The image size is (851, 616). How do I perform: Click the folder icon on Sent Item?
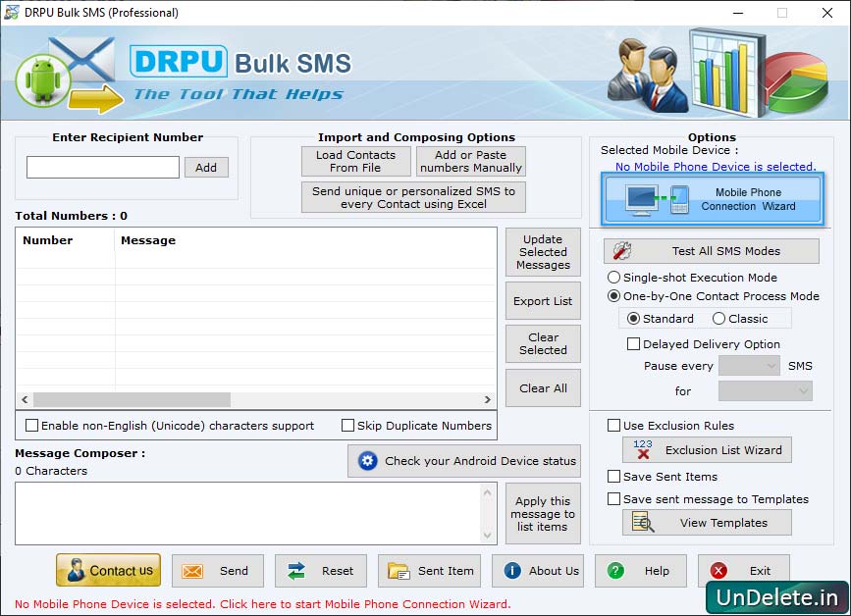point(399,571)
